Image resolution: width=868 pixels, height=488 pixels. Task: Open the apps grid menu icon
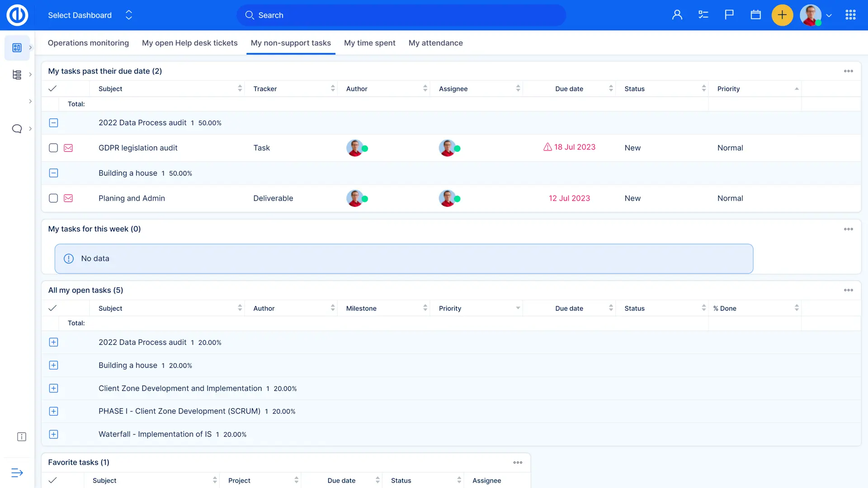(850, 15)
